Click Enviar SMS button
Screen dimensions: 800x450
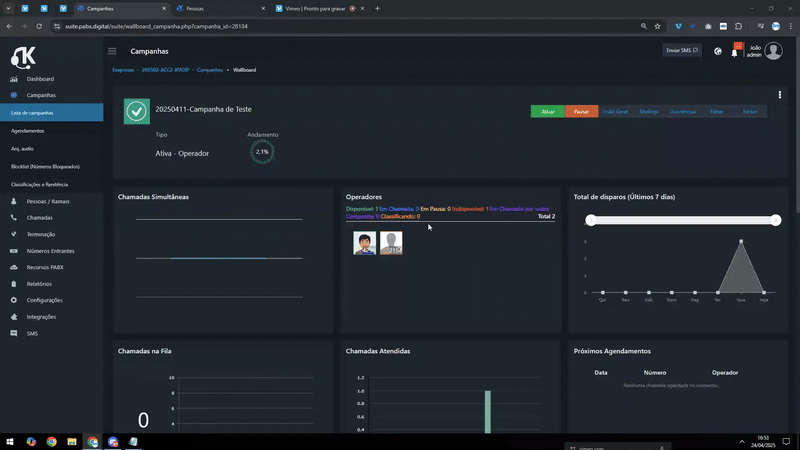(682, 51)
